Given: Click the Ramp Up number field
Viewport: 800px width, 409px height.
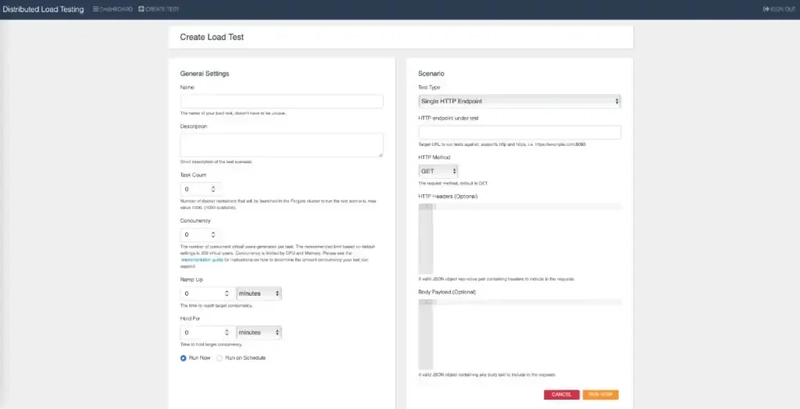Looking at the screenshot, I should 208,293.
